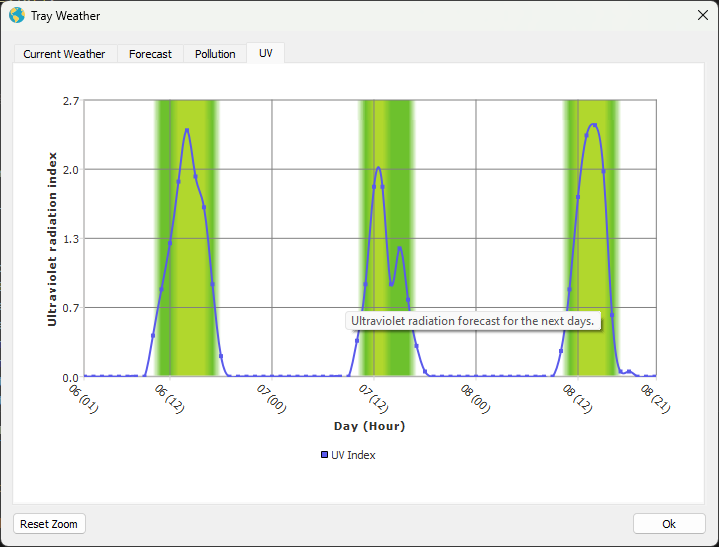Click the 0.0 y-axis value
The width and height of the screenshot is (719, 547).
pyautogui.click(x=71, y=377)
